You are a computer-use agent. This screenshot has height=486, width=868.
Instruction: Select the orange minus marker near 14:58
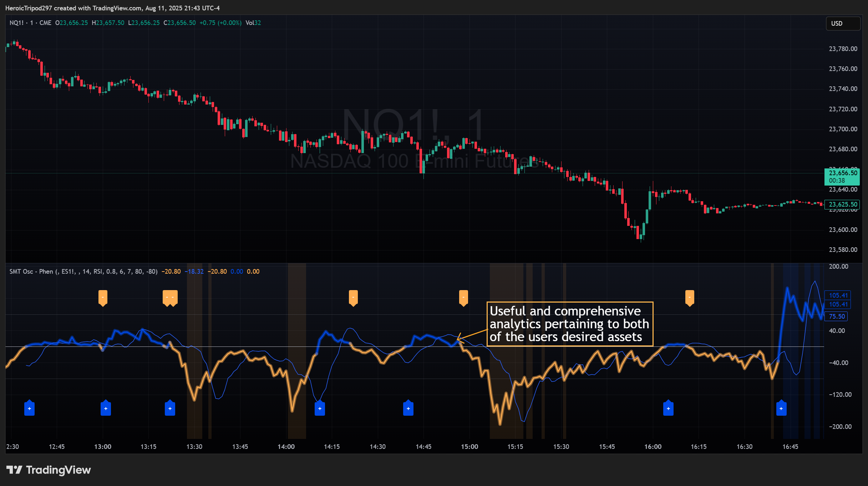click(463, 298)
